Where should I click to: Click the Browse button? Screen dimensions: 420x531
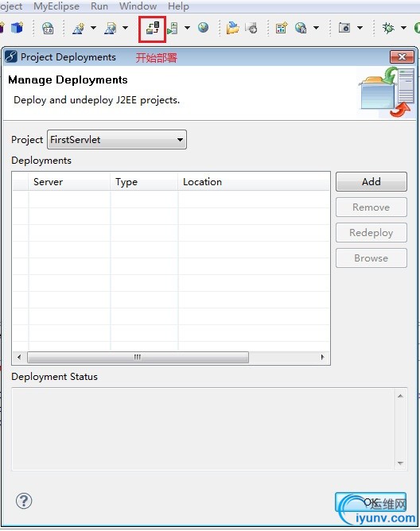pos(371,258)
